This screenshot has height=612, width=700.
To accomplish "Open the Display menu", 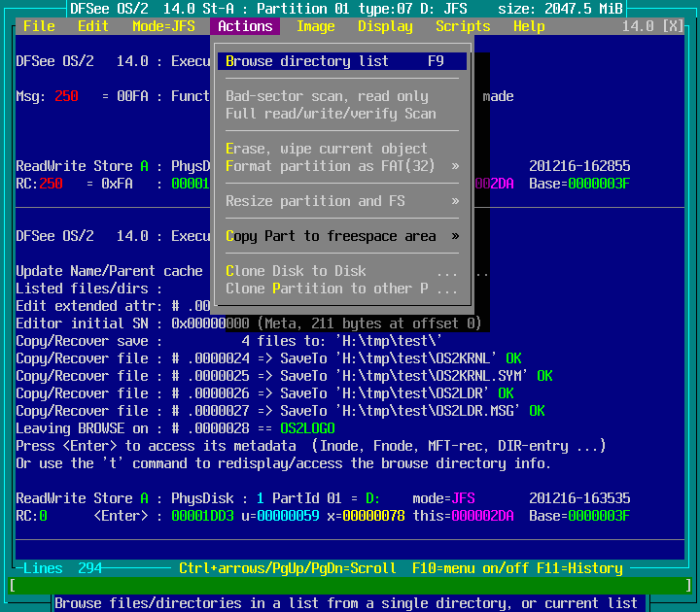I will click(385, 26).
